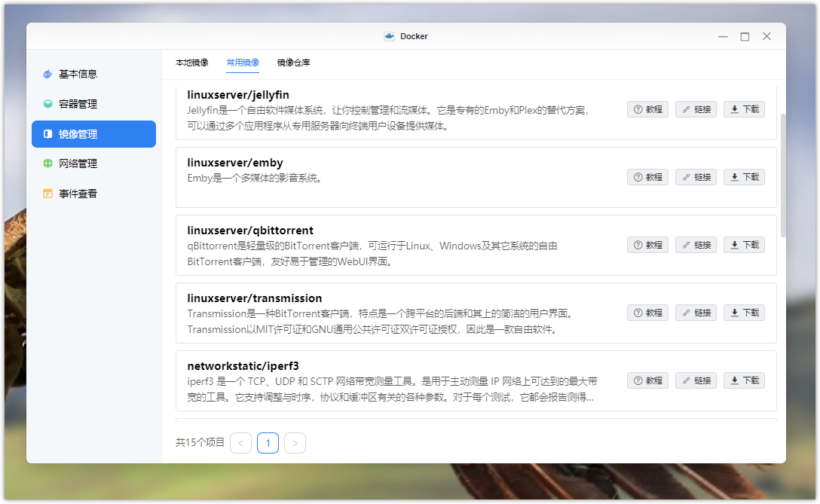Switch to the 镜像仓库 tab
This screenshot has width=820, height=504.
pos(293,63)
